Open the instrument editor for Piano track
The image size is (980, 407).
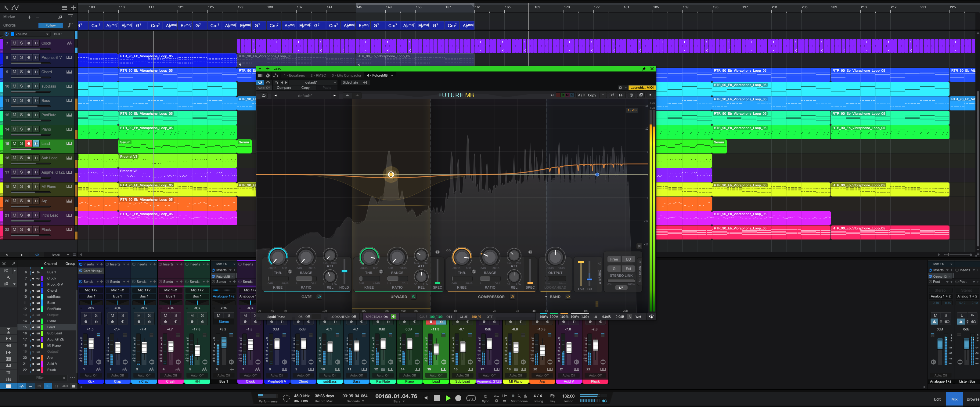69,129
